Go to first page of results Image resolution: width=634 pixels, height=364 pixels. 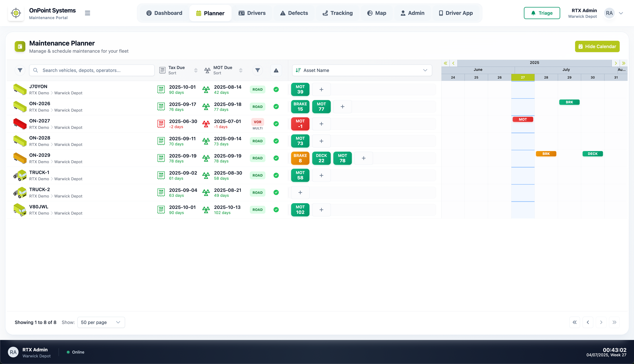tap(575, 322)
